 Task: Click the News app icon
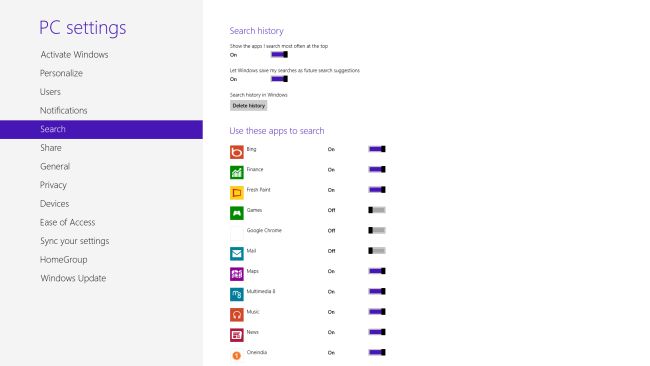(x=237, y=335)
